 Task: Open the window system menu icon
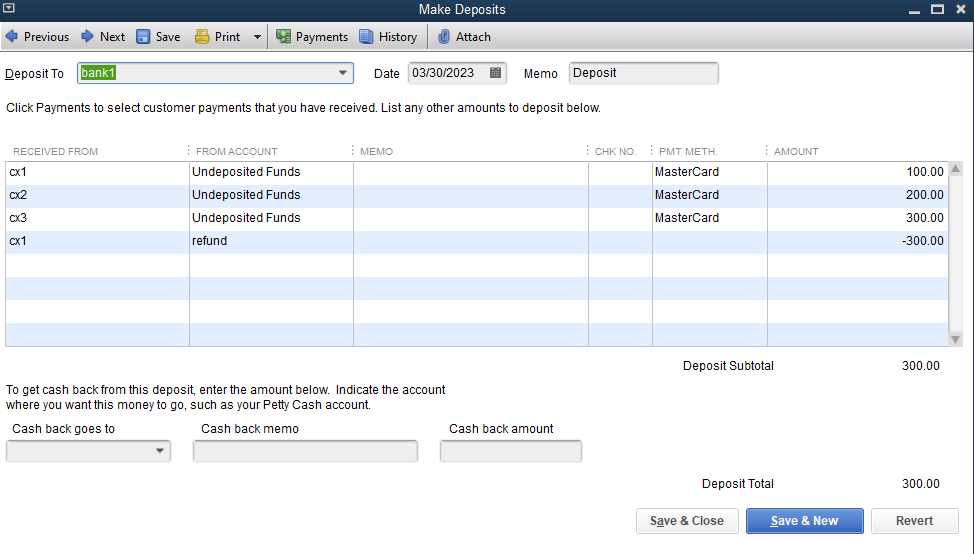click(x=10, y=9)
